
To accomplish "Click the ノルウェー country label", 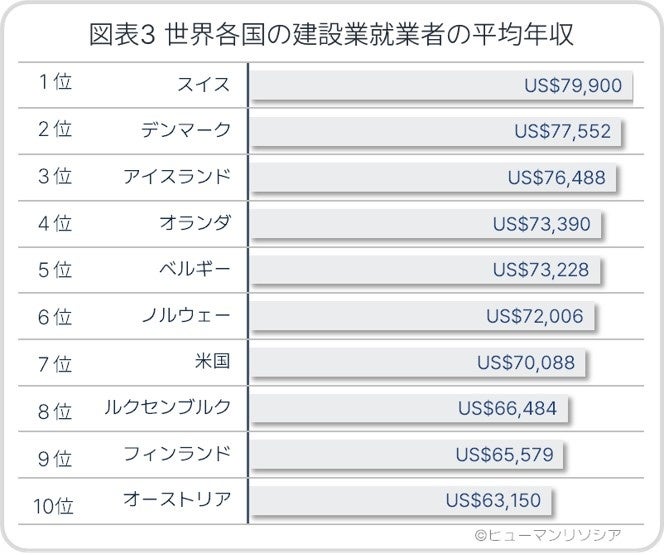I will pyautogui.click(x=187, y=315).
